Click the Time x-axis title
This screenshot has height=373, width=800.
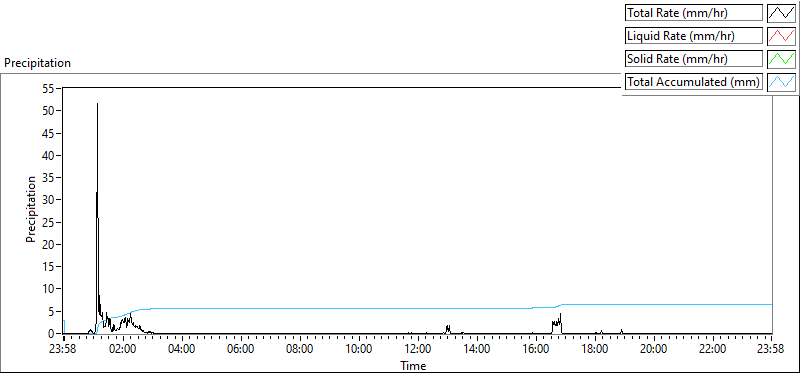coord(413,365)
